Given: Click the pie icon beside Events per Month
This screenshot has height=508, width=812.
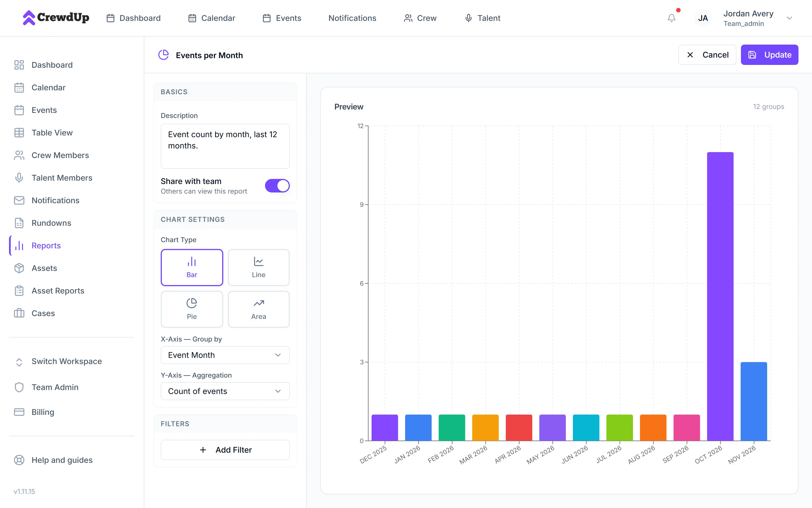Looking at the screenshot, I should pyautogui.click(x=164, y=55).
